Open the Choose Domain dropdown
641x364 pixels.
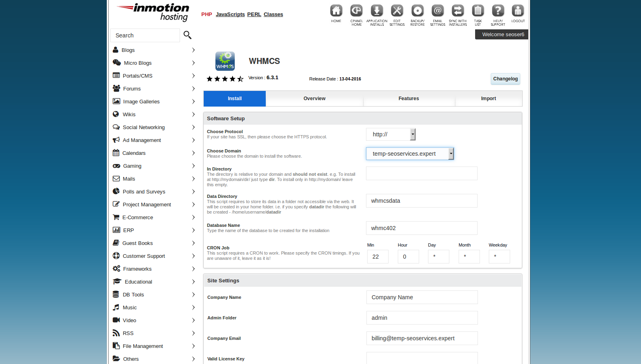(x=409, y=154)
